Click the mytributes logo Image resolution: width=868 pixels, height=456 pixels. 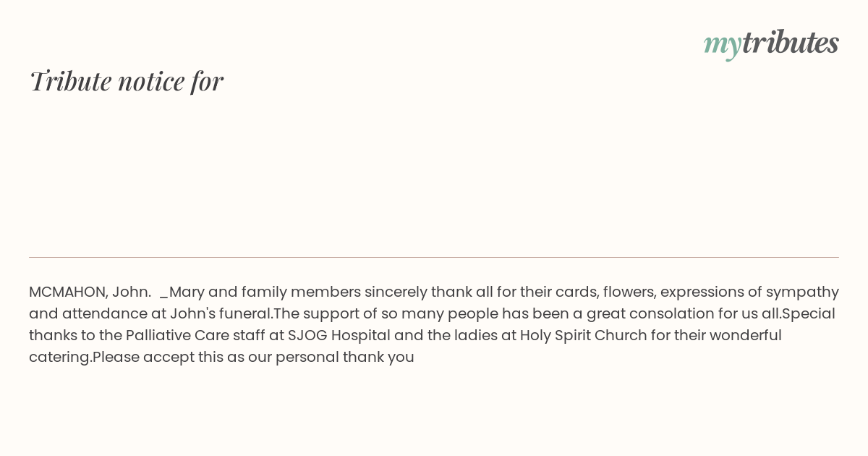click(771, 43)
